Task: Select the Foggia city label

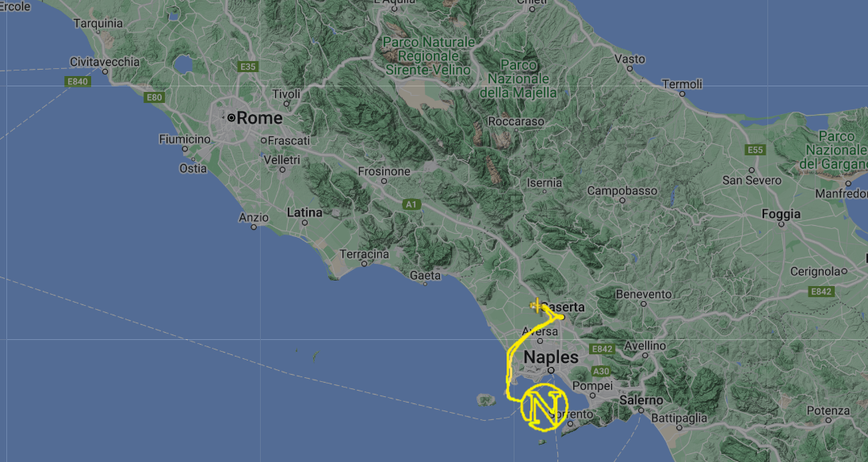Action: [x=781, y=214]
